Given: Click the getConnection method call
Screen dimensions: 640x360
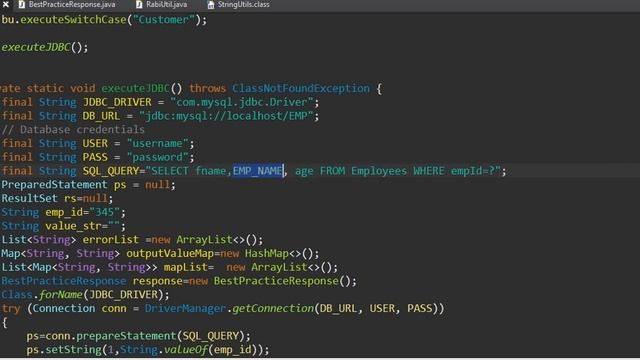Looking at the screenshot, I should pyautogui.click(x=273, y=308).
